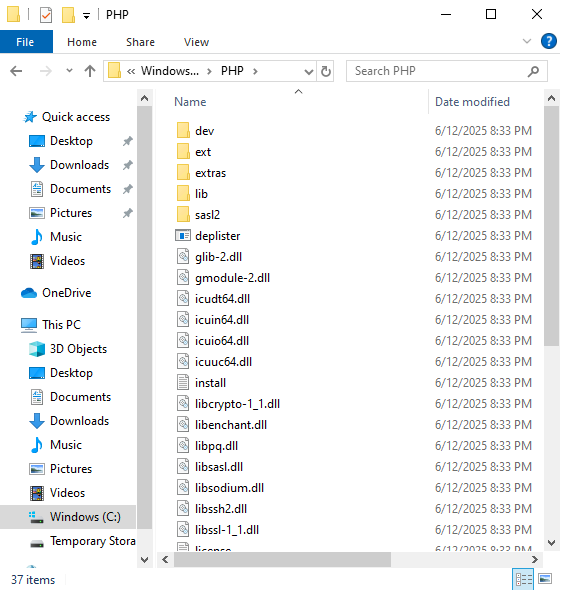561x590 pixels.
Task: Click the search magnifier icon
Action: 533,71
